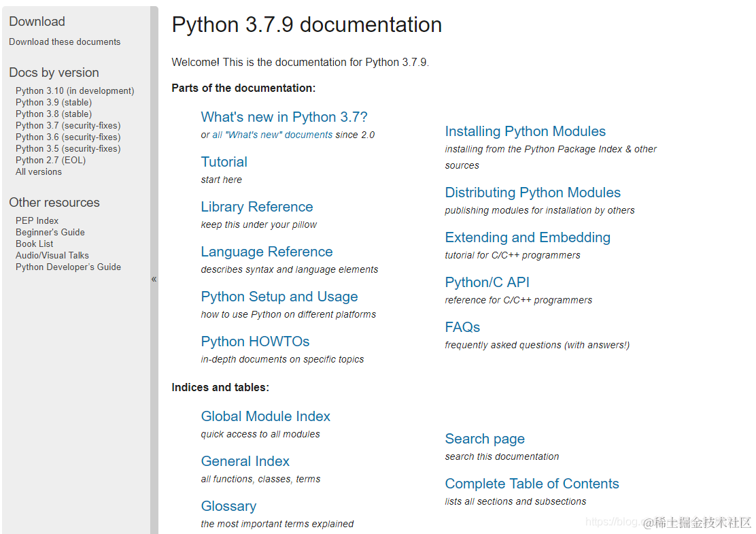Open Python Setup and Usage

pos(279,296)
